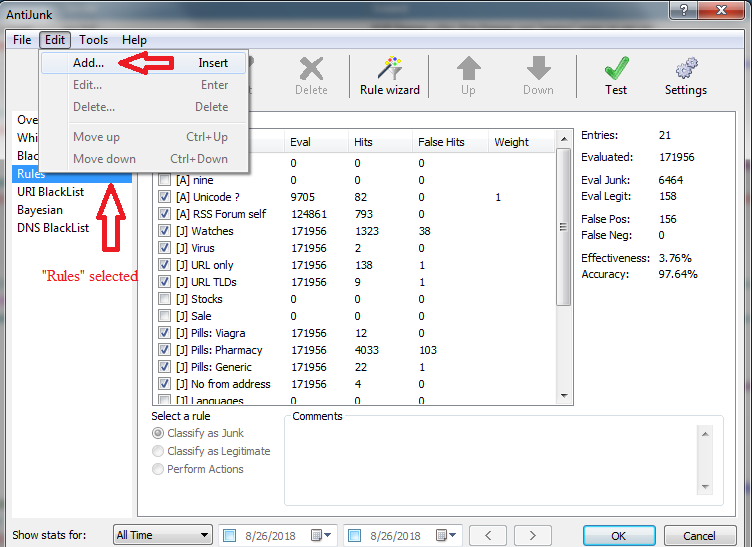The height and width of the screenshot is (547, 752).
Task: Click rules list scroll-down arrow
Action: tap(564, 396)
